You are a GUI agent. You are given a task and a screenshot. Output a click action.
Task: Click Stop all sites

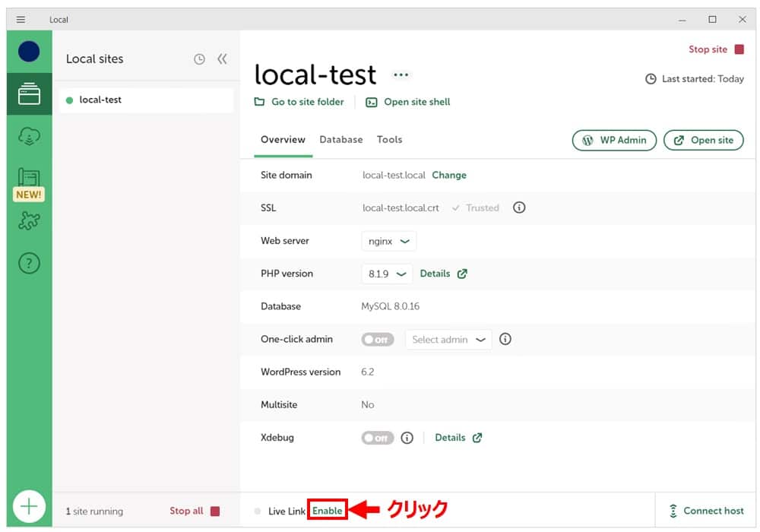195,511
